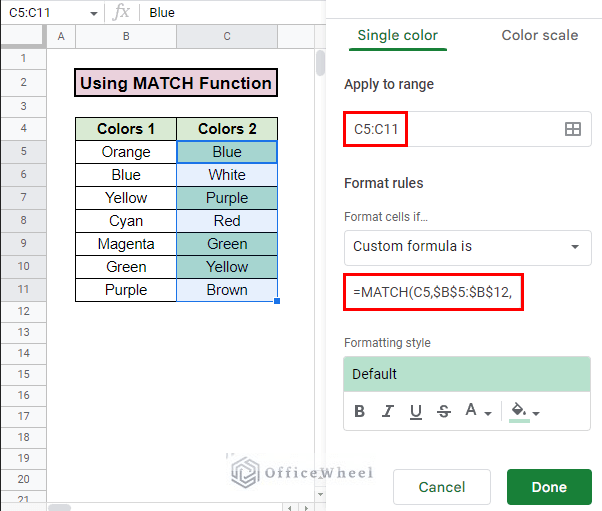
Task: Select the Orange cell
Action: click(x=126, y=152)
